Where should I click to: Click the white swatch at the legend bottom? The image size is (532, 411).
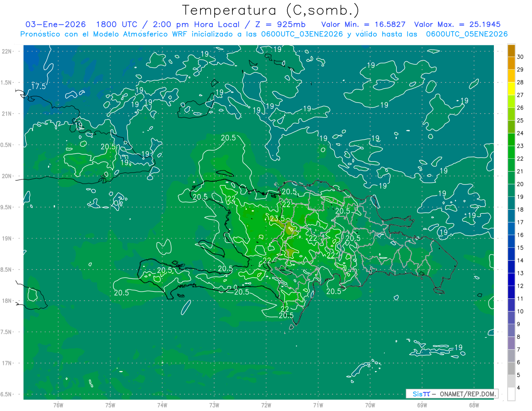pyautogui.click(x=511, y=394)
